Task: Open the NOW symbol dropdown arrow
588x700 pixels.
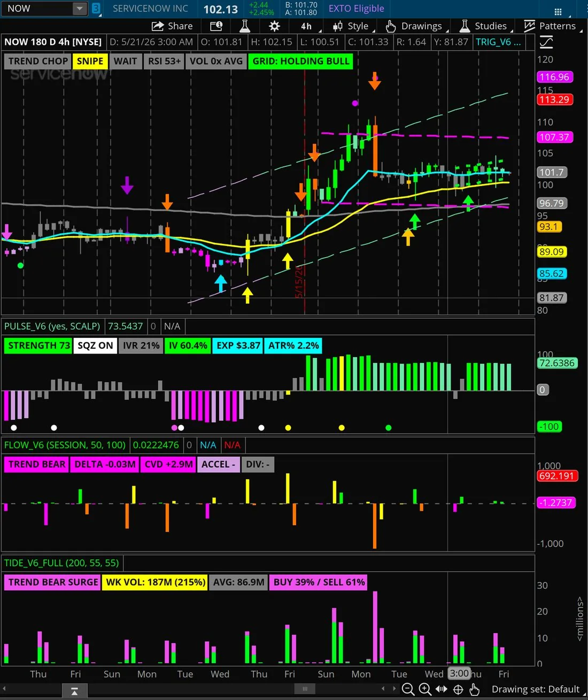Action: [79, 9]
